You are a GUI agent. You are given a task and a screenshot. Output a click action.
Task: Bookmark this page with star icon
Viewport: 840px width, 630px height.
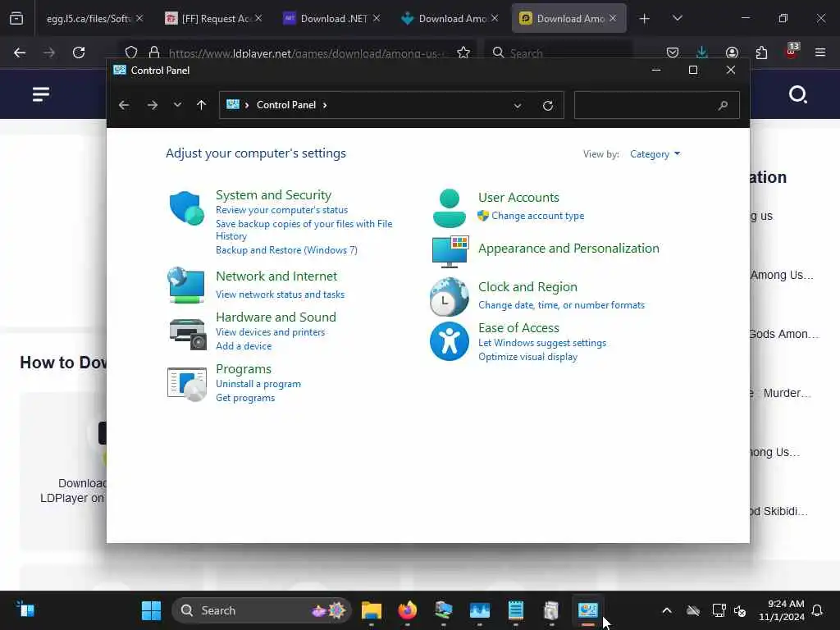(463, 52)
